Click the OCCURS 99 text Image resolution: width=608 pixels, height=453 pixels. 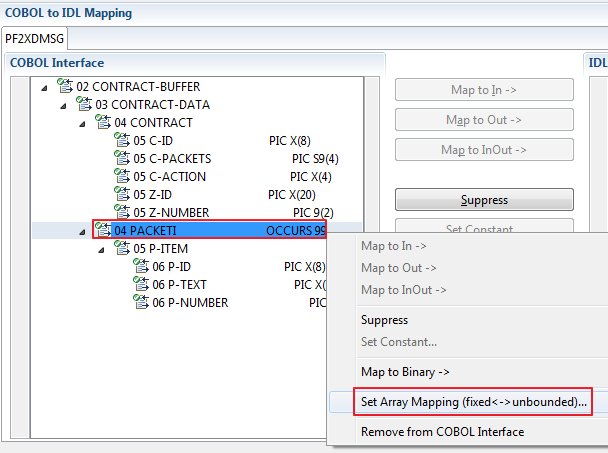pyautogui.click(x=296, y=230)
